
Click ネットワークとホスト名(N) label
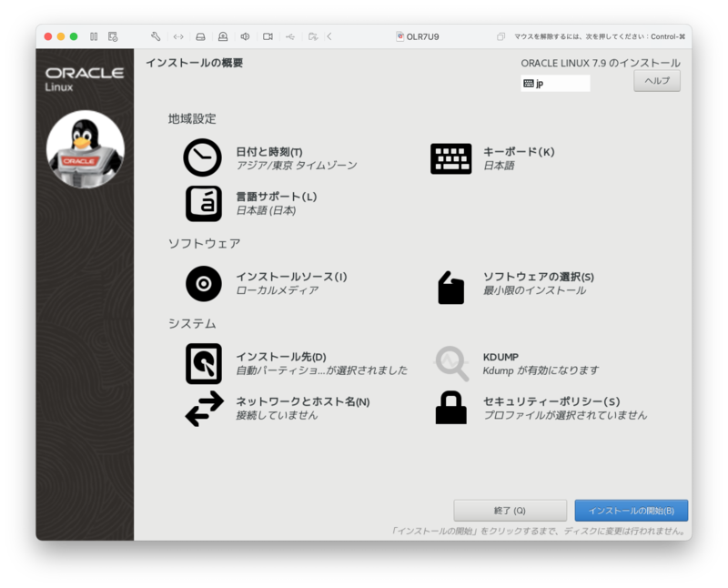(303, 401)
